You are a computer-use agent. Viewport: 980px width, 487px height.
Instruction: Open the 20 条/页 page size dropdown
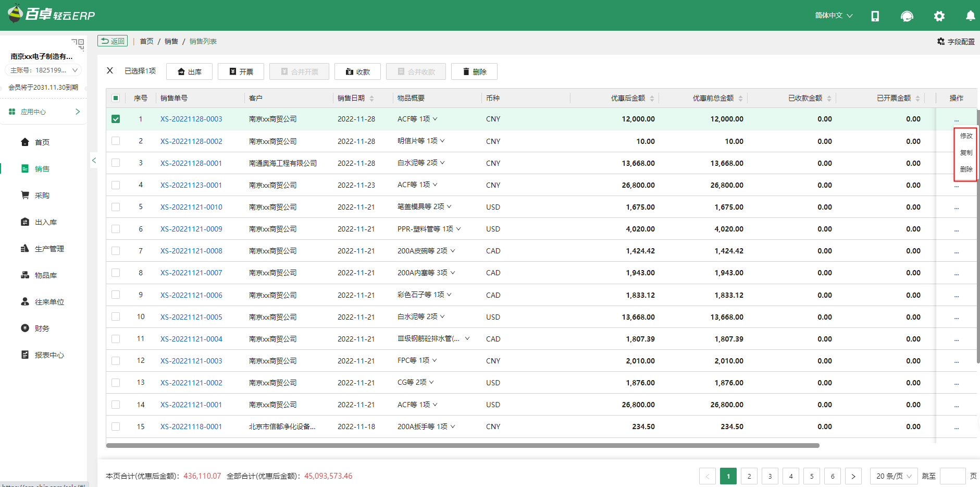click(x=894, y=476)
